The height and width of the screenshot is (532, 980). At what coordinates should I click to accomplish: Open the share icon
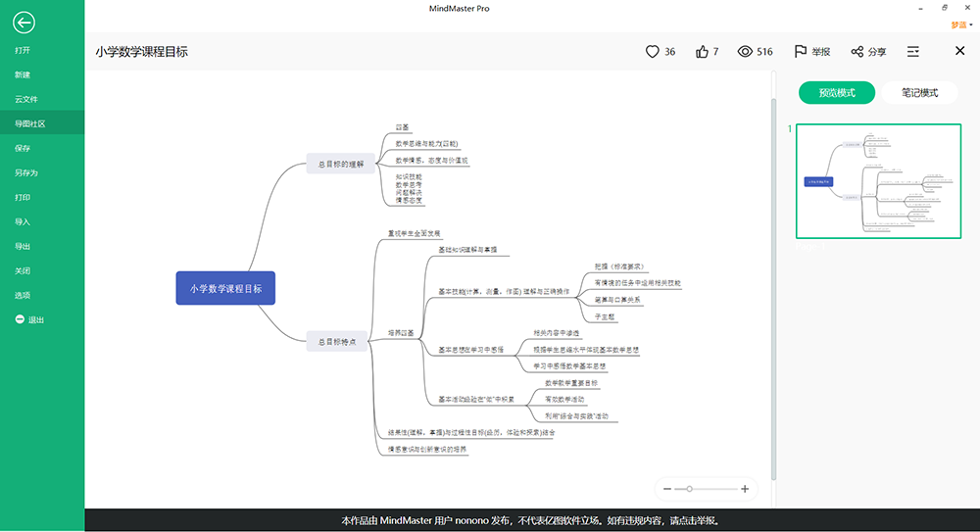pos(857,52)
